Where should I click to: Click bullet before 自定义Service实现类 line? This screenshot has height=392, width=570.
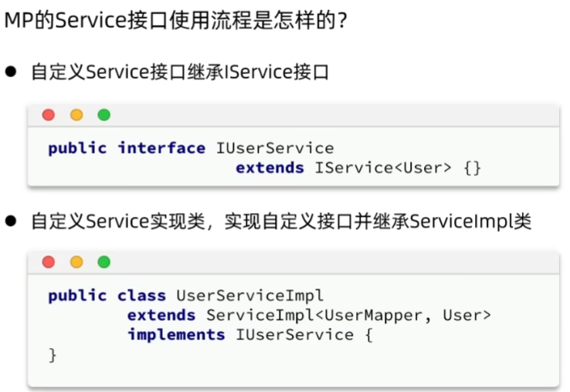(11, 221)
